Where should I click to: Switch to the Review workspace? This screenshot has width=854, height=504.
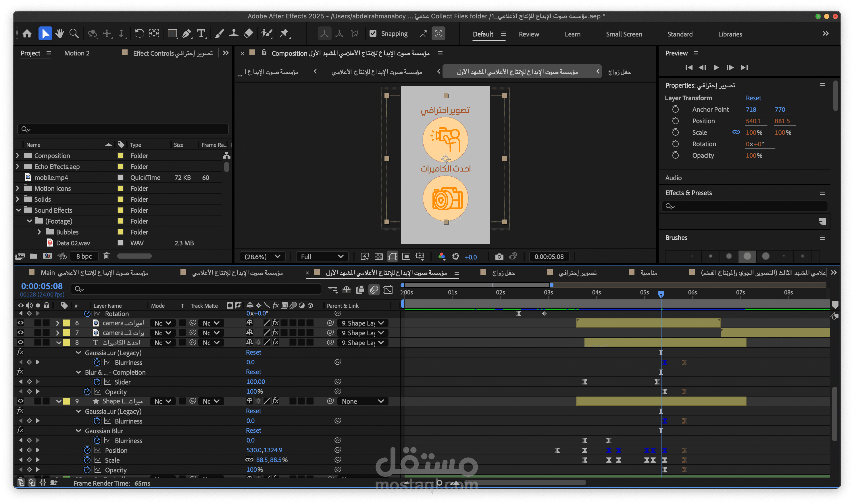pyautogui.click(x=529, y=34)
